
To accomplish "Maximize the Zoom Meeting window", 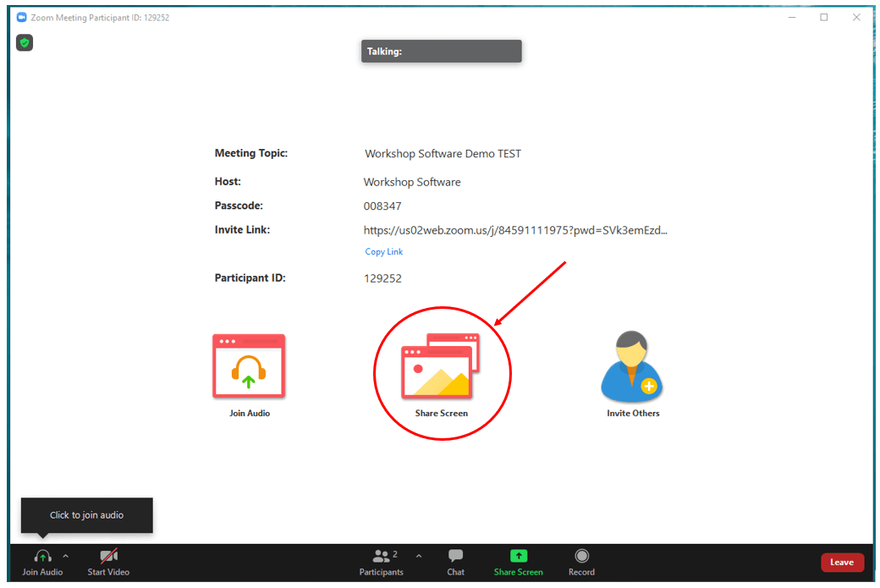I will click(824, 18).
